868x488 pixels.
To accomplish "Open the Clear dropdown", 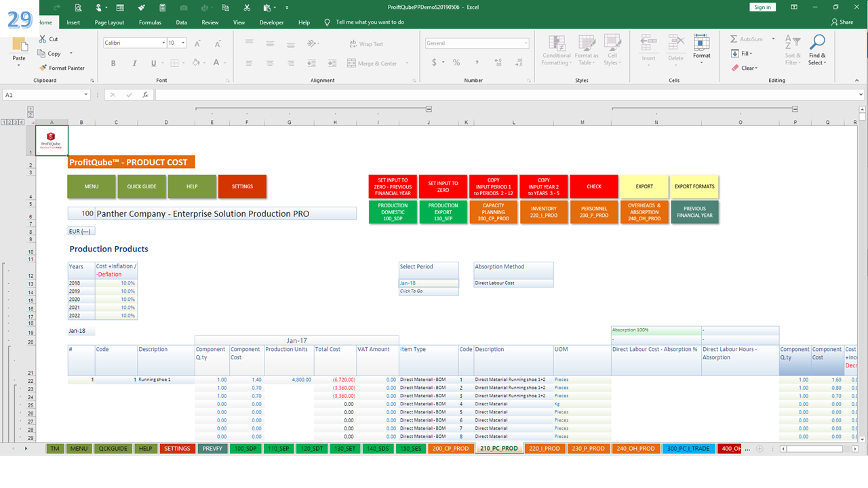I will (x=745, y=68).
